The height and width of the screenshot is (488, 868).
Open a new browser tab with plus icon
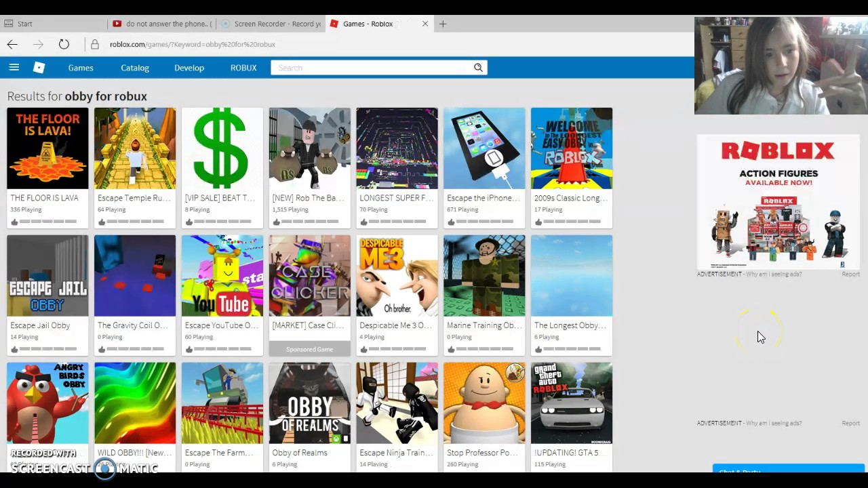click(443, 24)
